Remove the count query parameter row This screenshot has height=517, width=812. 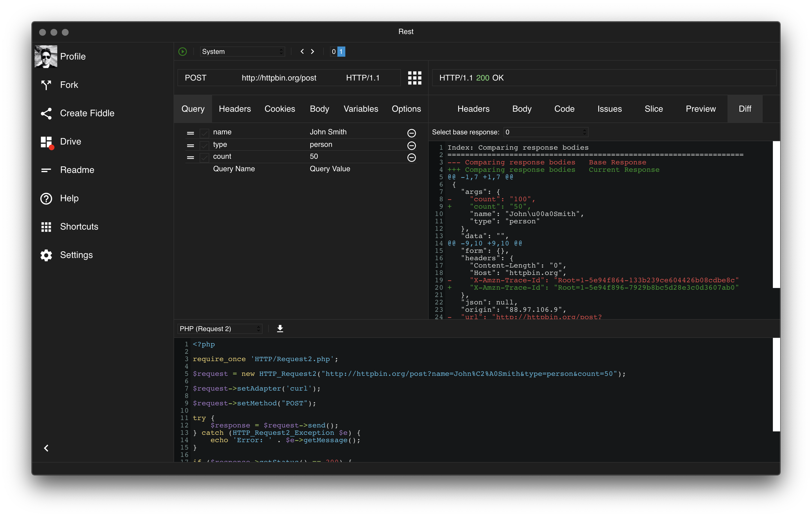coord(411,157)
